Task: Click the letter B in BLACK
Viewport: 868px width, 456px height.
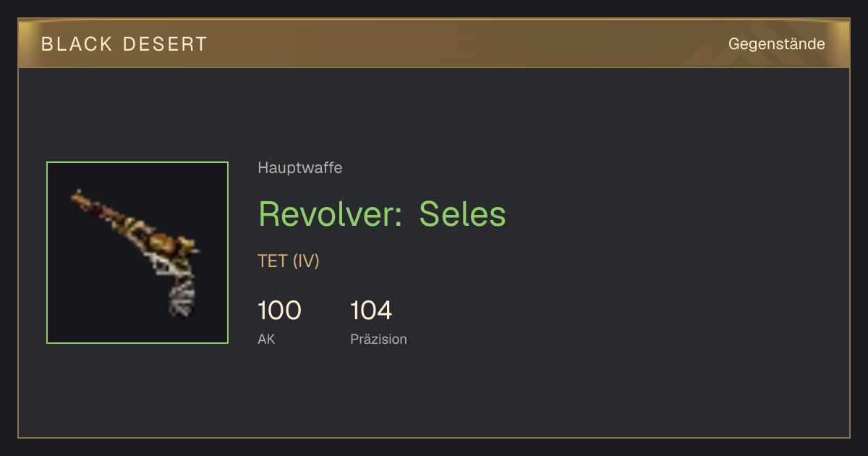Action: point(46,44)
